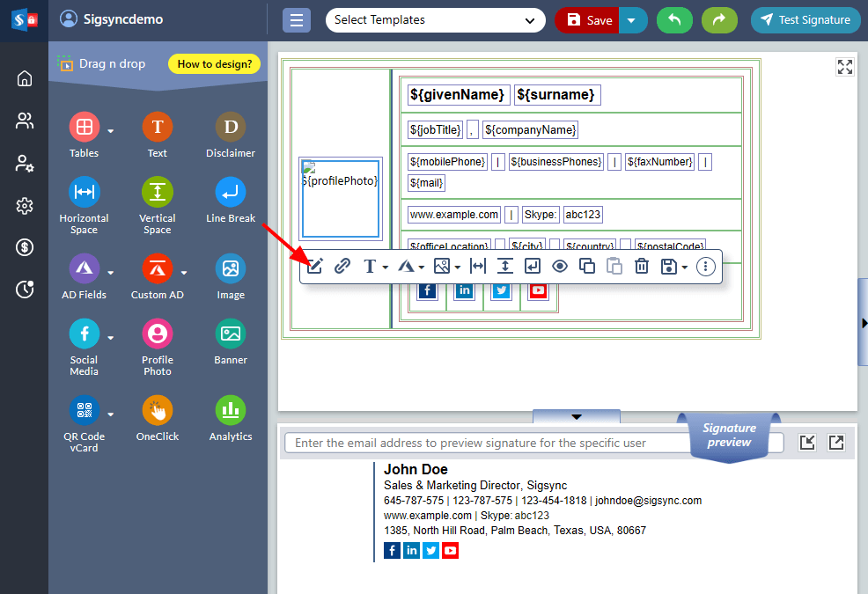This screenshot has height=594, width=868.
Task: Open the Analytics component
Action: click(230, 410)
